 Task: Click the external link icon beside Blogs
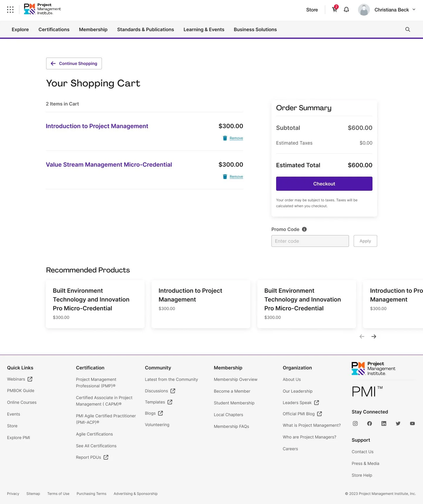(160, 413)
